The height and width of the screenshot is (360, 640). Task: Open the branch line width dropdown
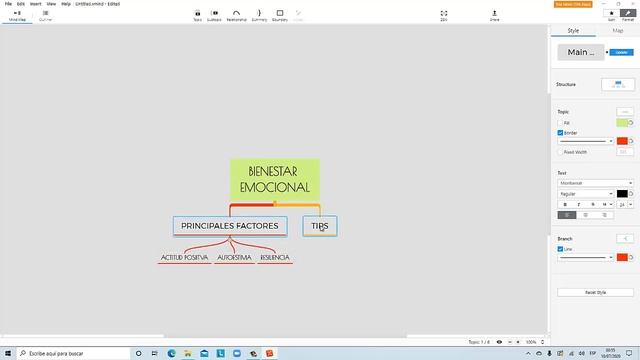coord(586,258)
